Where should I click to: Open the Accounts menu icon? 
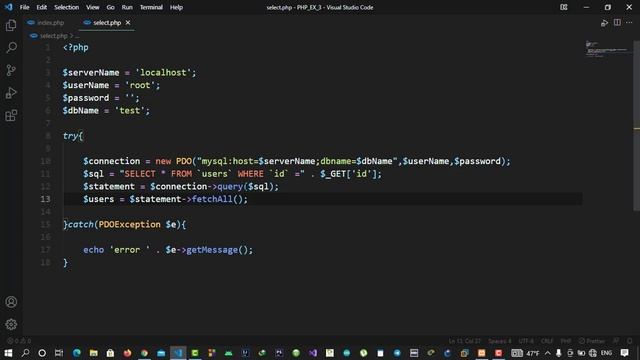[x=11, y=302]
